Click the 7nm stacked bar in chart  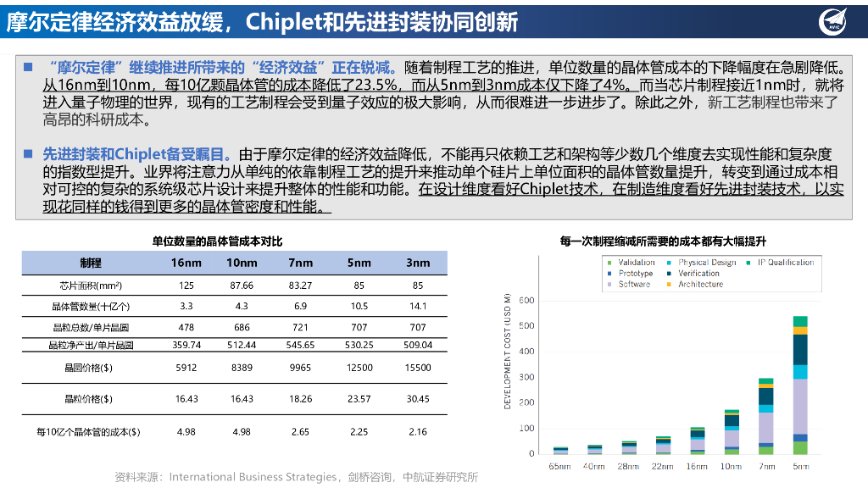point(766,417)
